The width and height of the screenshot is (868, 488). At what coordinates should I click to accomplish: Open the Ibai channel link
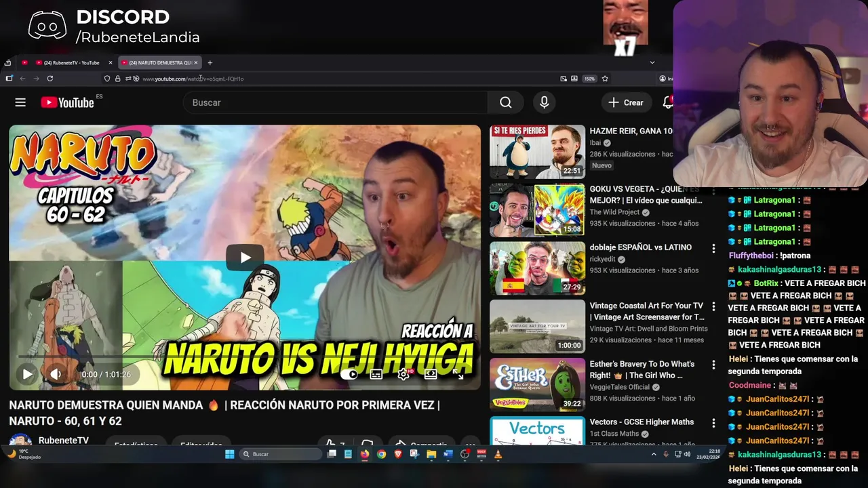click(x=597, y=143)
